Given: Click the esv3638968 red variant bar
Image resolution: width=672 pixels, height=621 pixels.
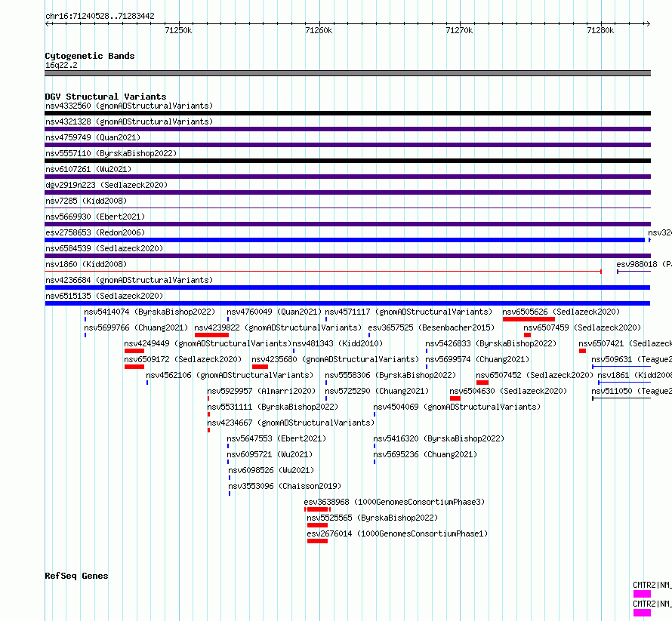Looking at the screenshot, I should point(318,509).
